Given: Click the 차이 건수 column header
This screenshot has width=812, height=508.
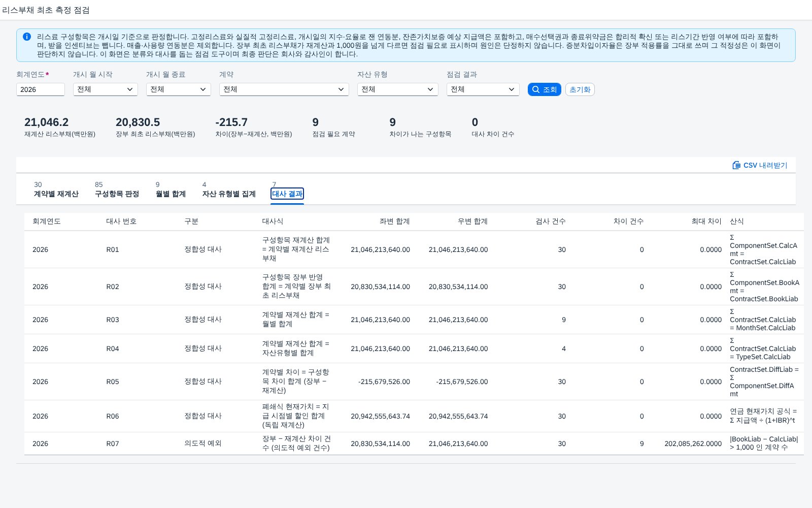Looking at the screenshot, I should tap(628, 221).
